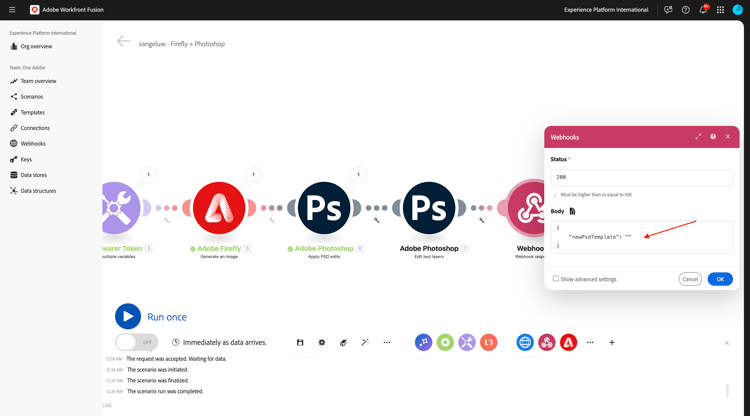Open the notifications bell

703,10
